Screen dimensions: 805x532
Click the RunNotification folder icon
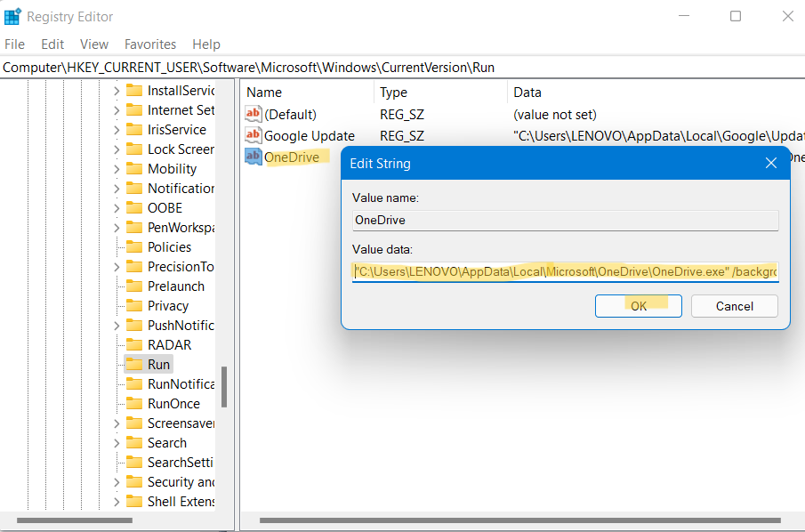(x=134, y=383)
